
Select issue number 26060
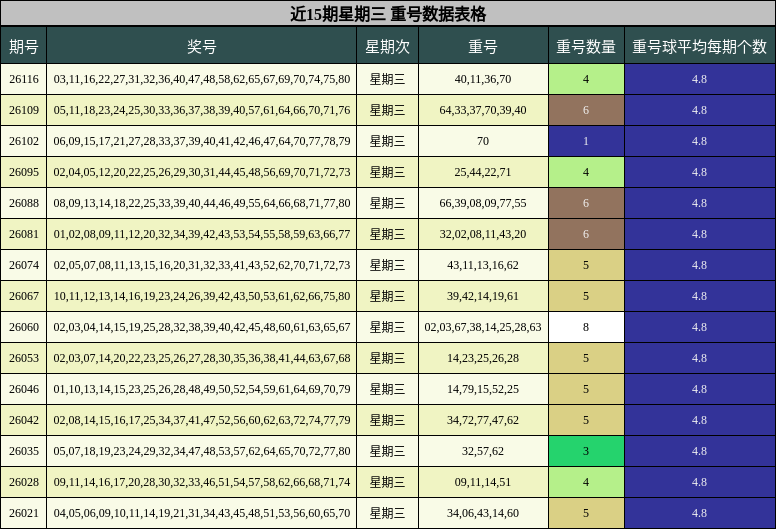click(24, 327)
